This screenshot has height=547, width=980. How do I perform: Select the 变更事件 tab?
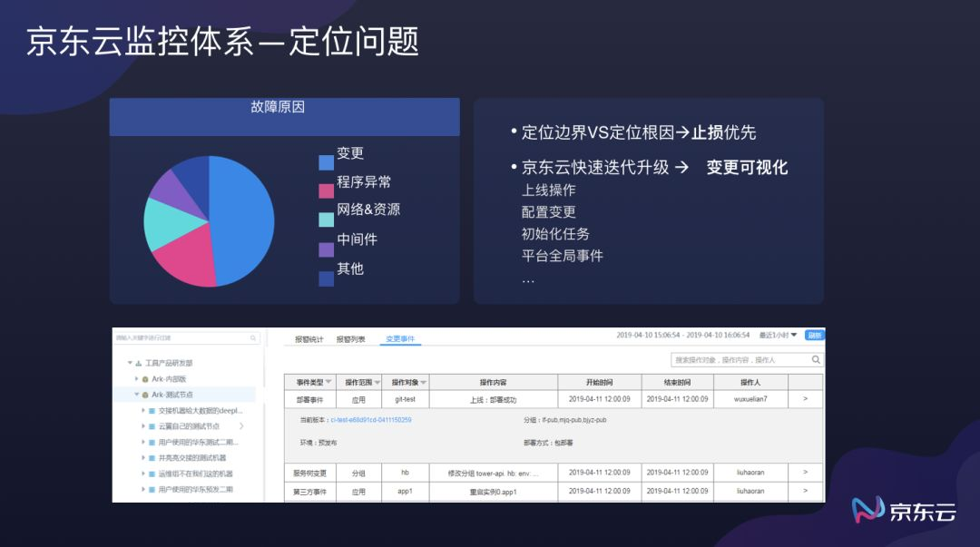[x=400, y=339]
